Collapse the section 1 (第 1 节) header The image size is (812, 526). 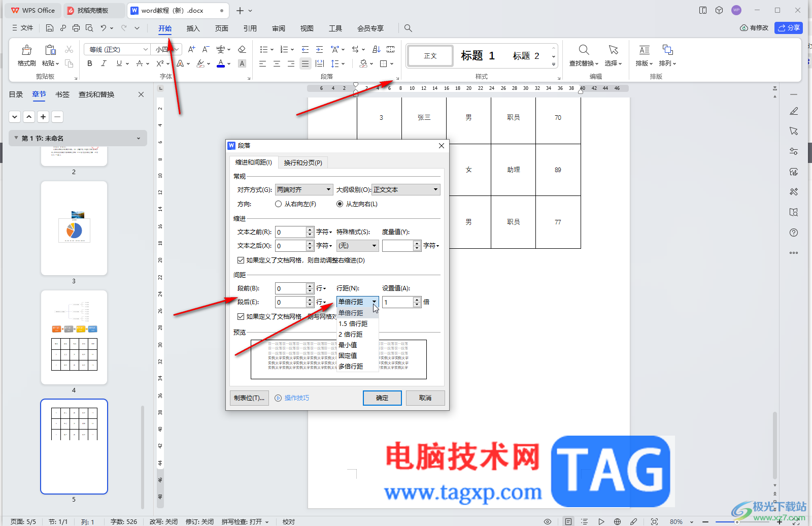16,138
